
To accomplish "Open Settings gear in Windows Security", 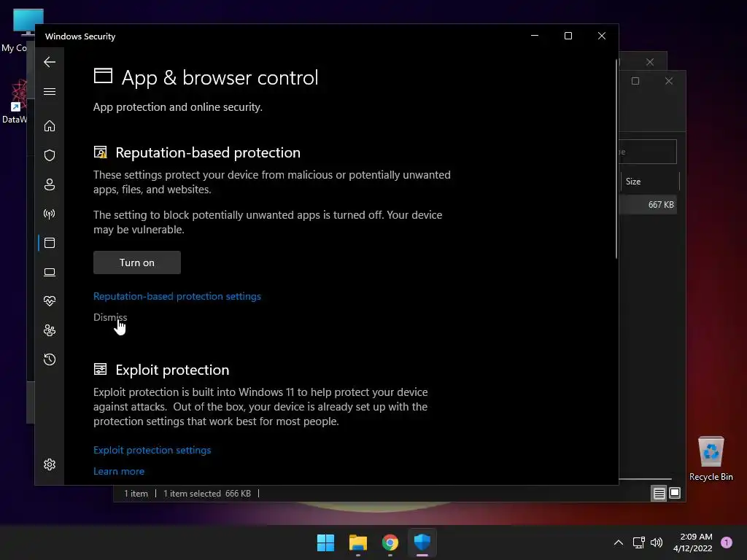I will (x=50, y=464).
